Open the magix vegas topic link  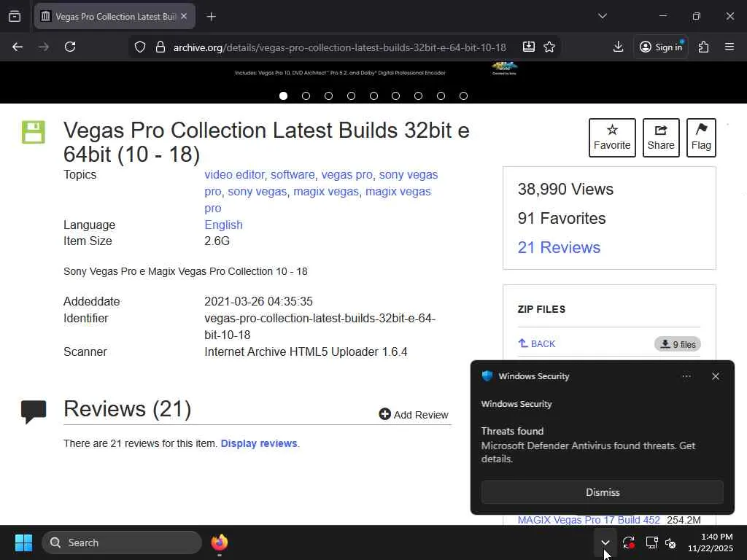(326, 192)
